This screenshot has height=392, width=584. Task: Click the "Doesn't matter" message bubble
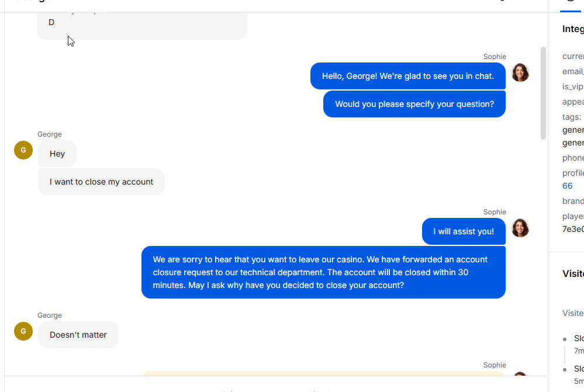point(78,335)
